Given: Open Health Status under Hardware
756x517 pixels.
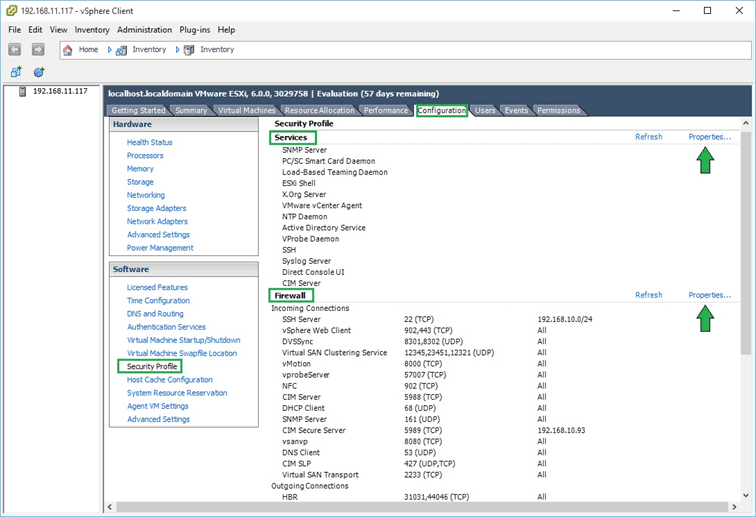Looking at the screenshot, I should click(149, 142).
